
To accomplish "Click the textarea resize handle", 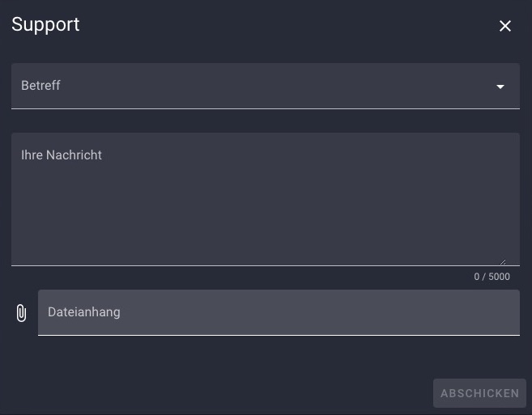I will point(503,262).
